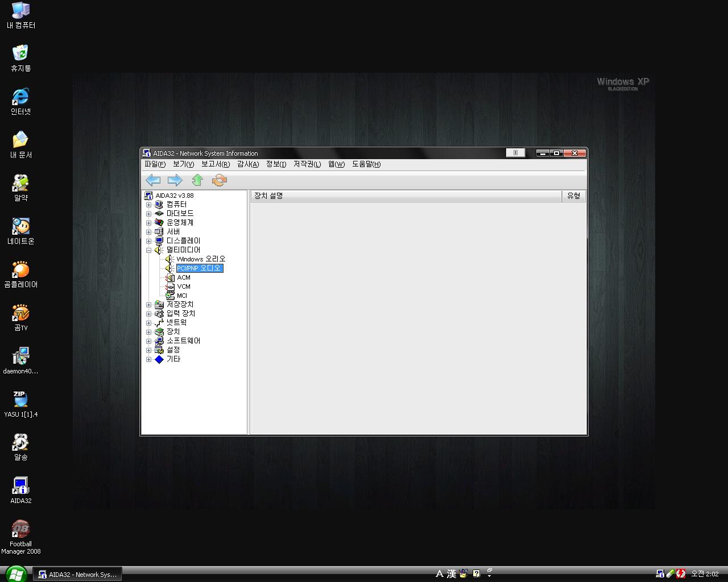The image size is (728, 582).
Task: Expand the 디스플레이 tree node
Action: (149, 241)
